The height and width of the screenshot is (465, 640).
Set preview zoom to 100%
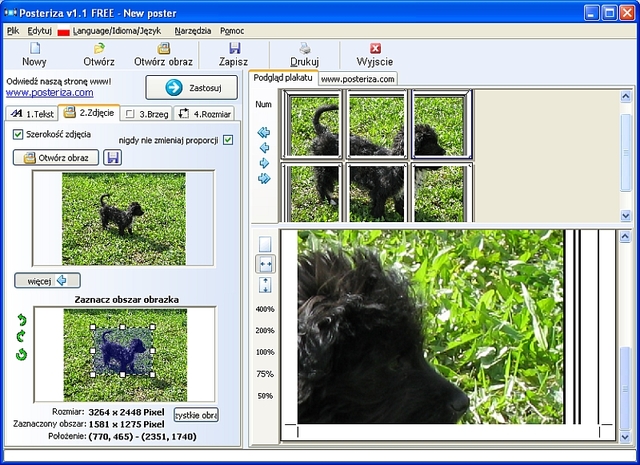tap(265, 352)
